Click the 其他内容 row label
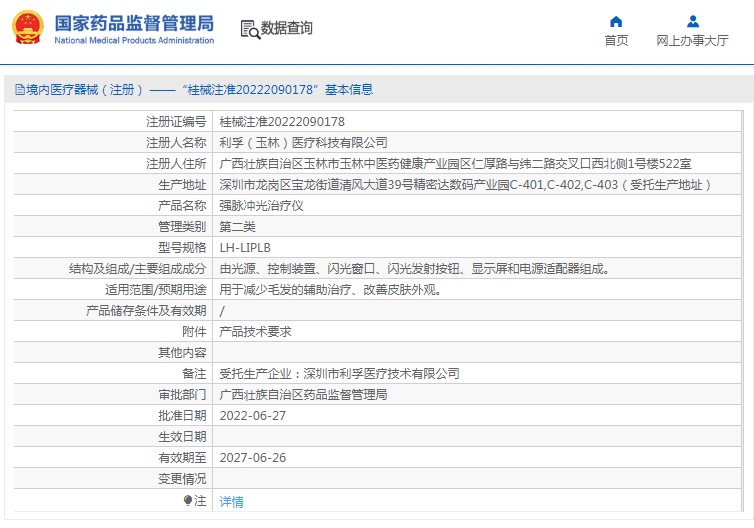 (x=182, y=353)
